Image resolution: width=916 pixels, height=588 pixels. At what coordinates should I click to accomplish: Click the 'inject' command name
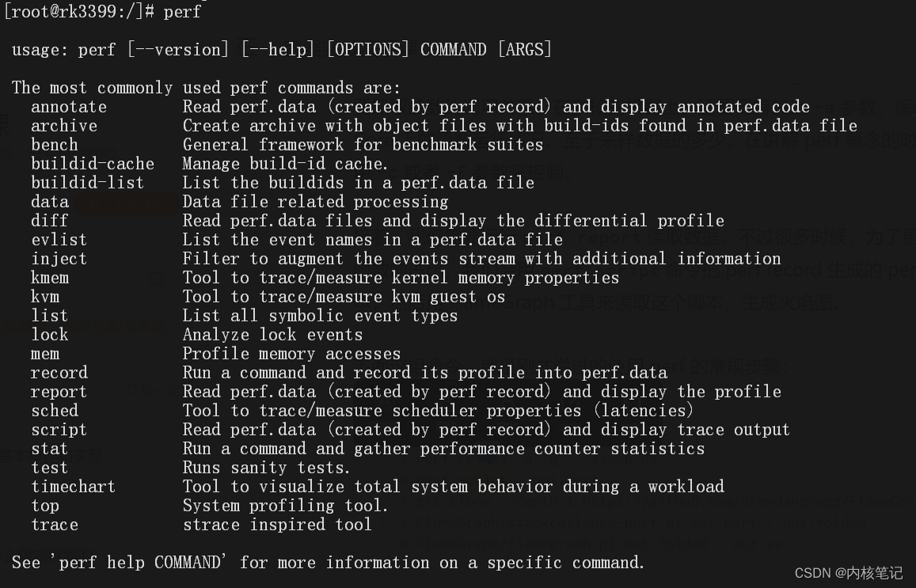tap(59, 259)
